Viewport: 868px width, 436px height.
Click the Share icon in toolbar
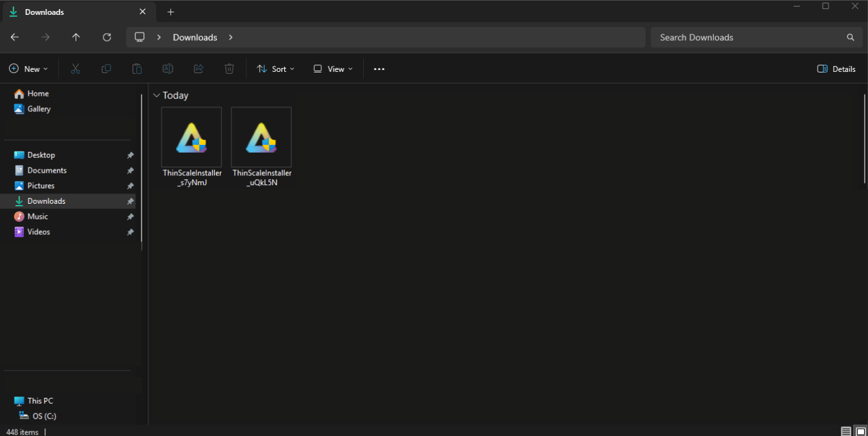tap(198, 69)
